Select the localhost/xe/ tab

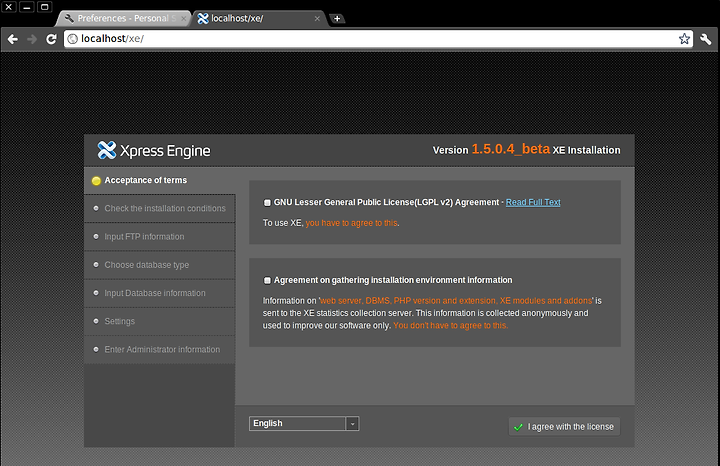[259, 18]
